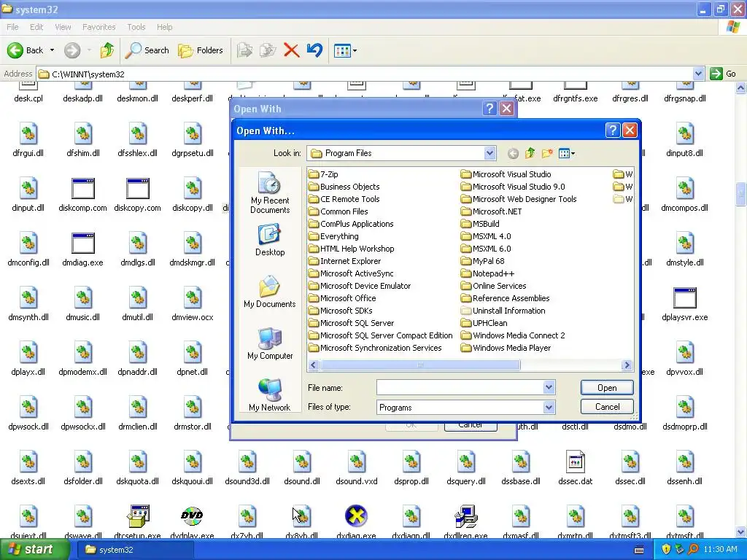Click Create New Folder icon in dialog

(x=547, y=153)
